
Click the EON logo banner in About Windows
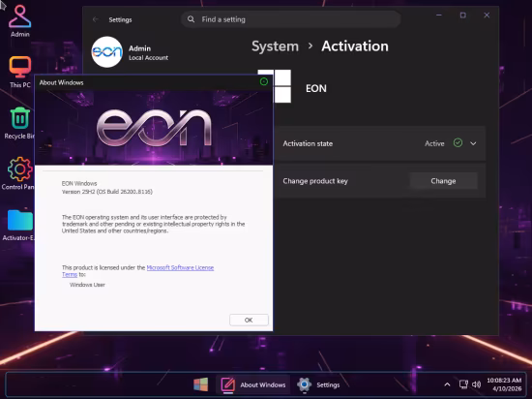pos(154,128)
